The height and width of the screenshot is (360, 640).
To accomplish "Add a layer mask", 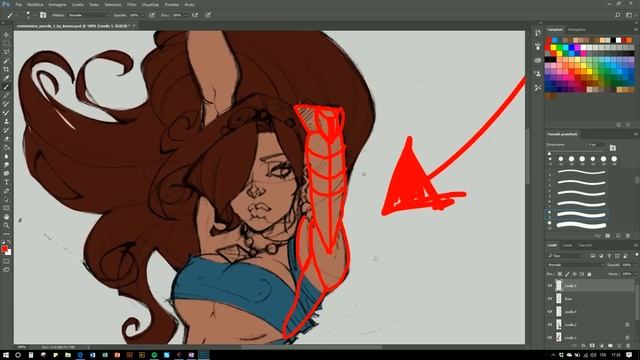I will [x=592, y=346].
